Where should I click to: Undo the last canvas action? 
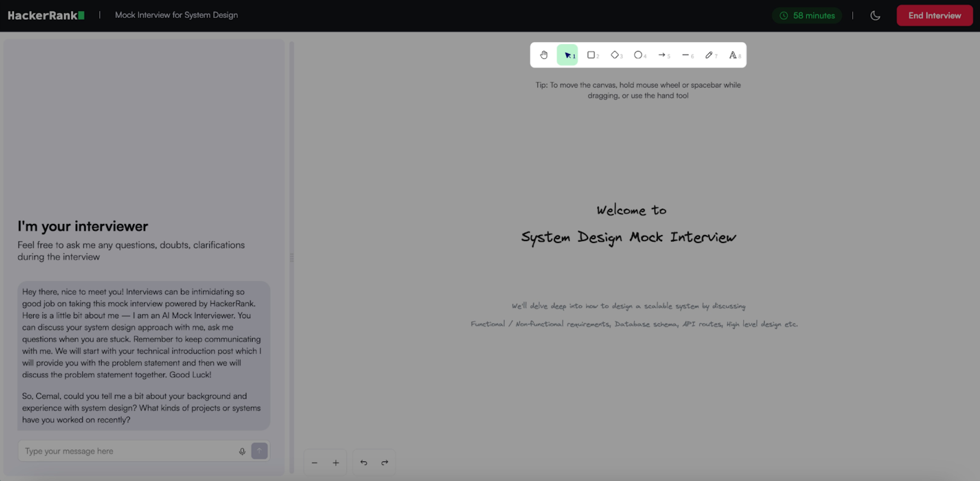(x=364, y=463)
